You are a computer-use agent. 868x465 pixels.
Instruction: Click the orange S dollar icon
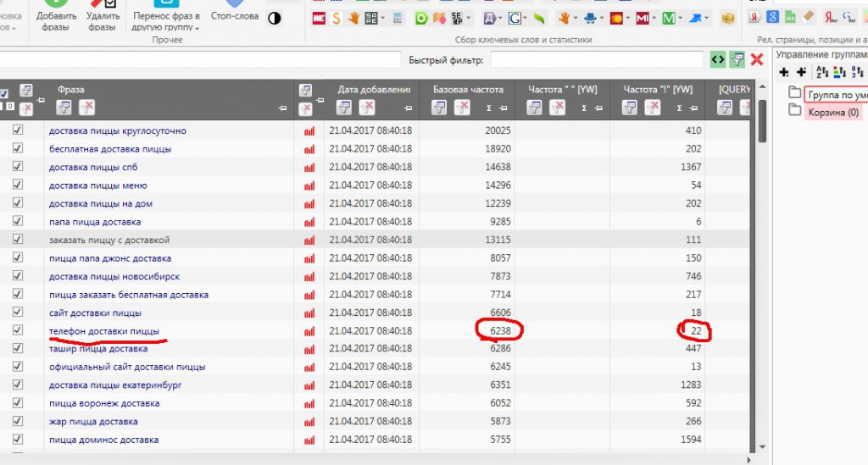(x=336, y=19)
